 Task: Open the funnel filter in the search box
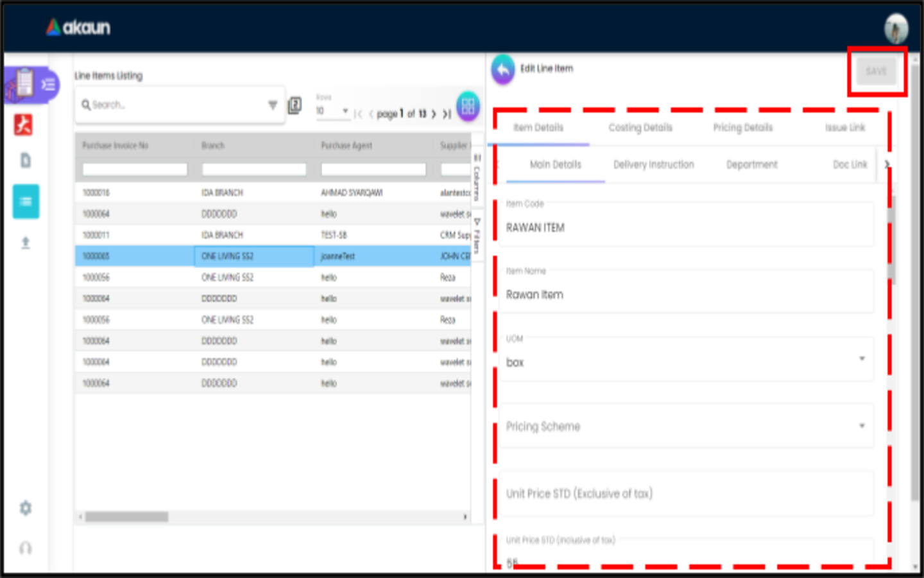(273, 105)
